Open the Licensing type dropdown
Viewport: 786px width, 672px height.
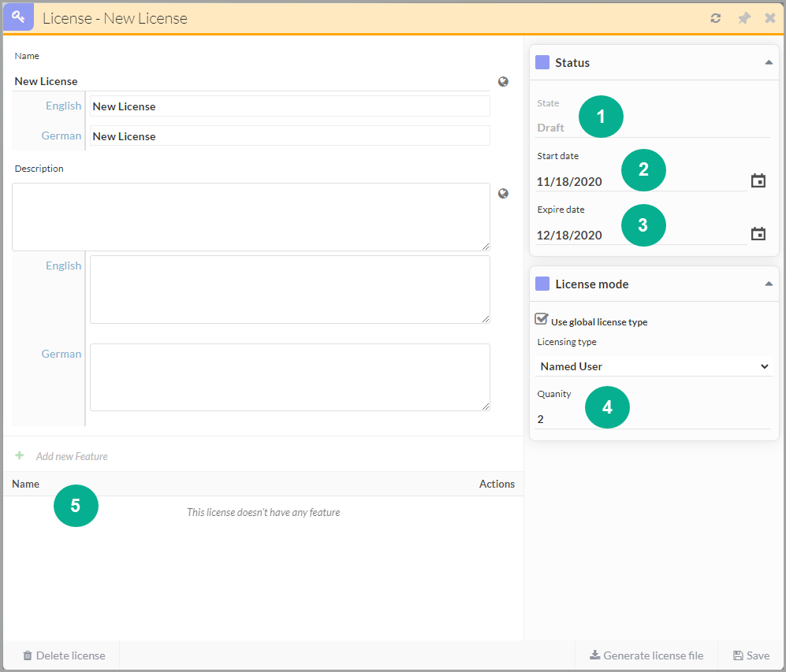pos(654,366)
